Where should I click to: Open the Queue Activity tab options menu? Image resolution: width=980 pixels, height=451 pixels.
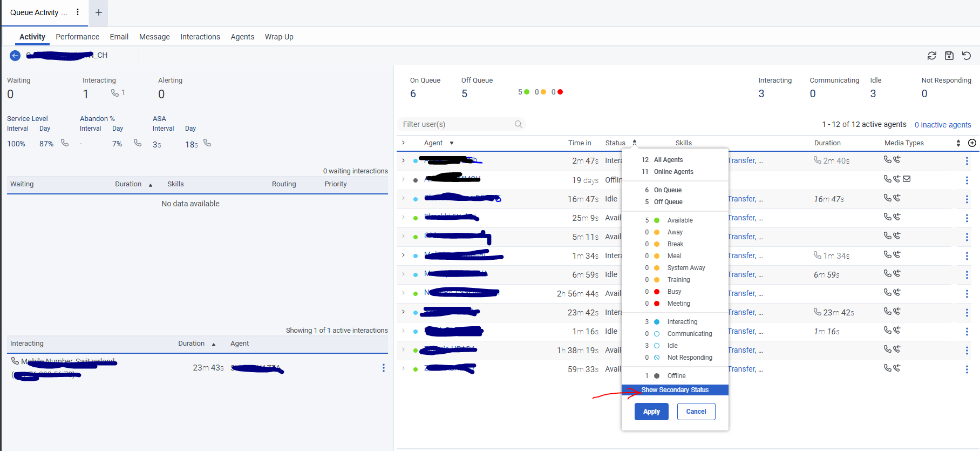pos(78,12)
